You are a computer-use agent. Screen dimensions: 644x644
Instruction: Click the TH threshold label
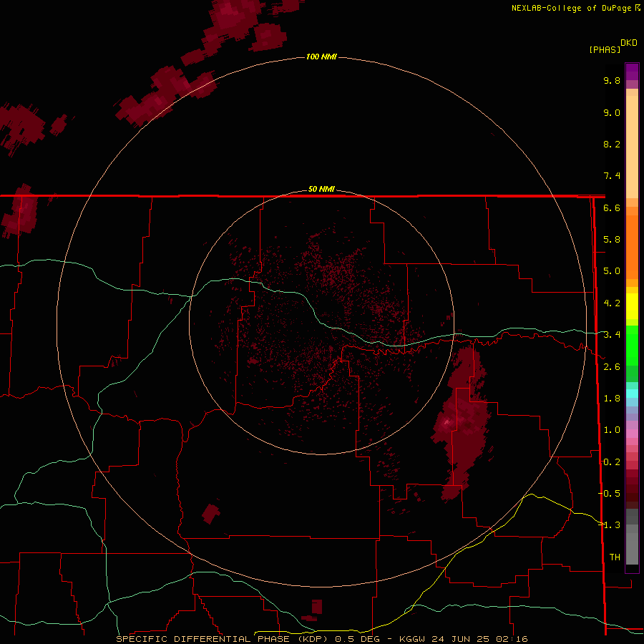[615, 557]
